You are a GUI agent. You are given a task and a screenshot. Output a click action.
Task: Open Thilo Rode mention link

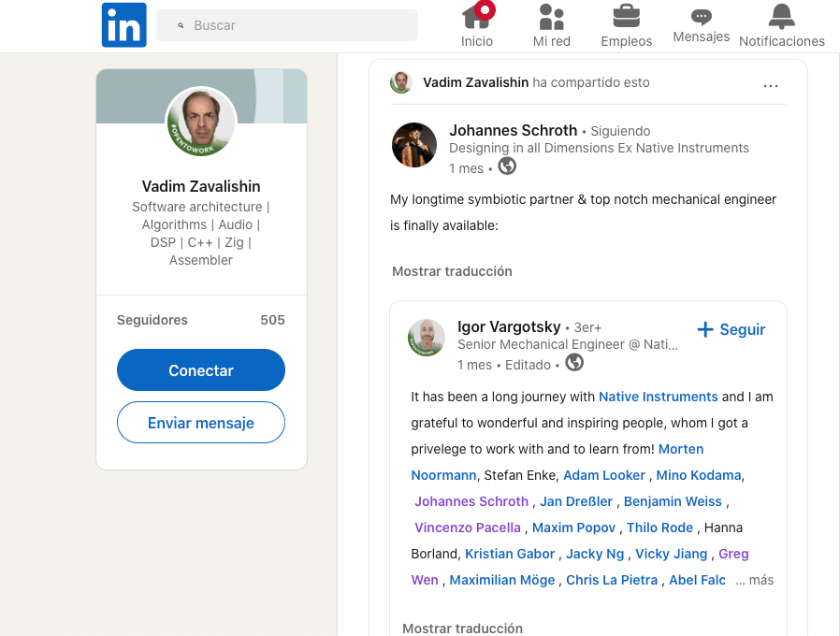point(659,528)
